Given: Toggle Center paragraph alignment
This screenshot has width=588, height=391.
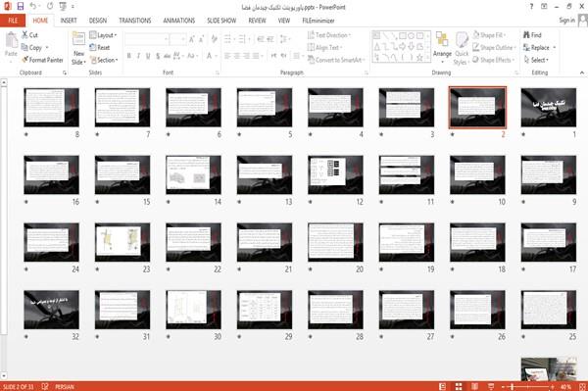Looking at the screenshot, I should tap(236, 56).
